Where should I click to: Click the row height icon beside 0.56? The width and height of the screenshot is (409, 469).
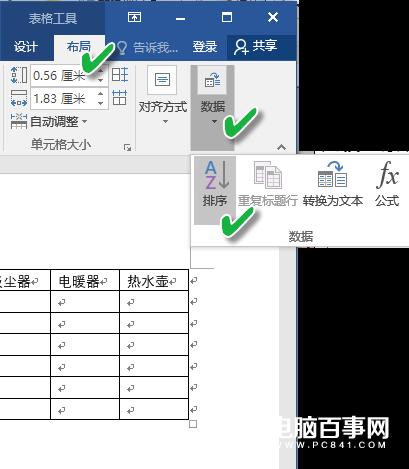tap(19, 75)
